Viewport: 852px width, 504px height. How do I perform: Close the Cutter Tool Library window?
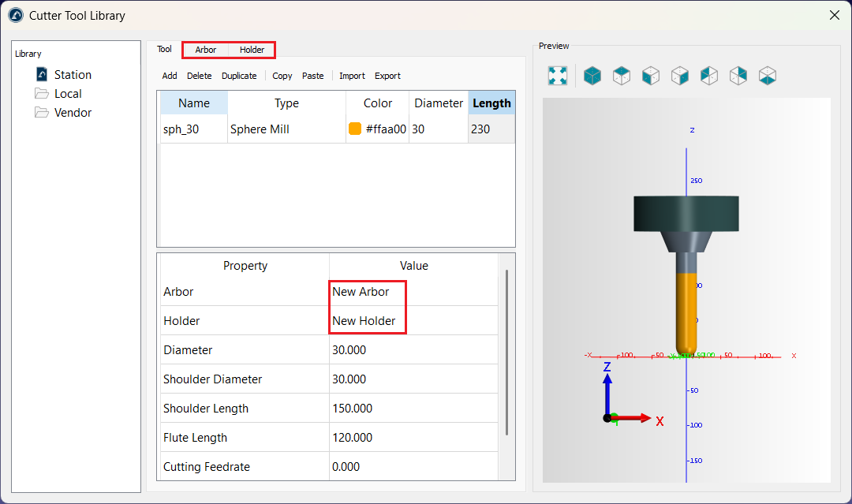coord(835,15)
